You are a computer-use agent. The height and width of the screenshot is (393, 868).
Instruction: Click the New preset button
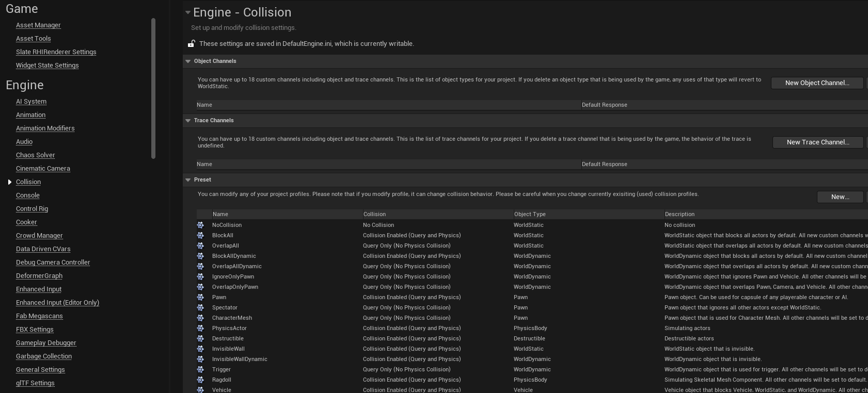pyautogui.click(x=840, y=197)
